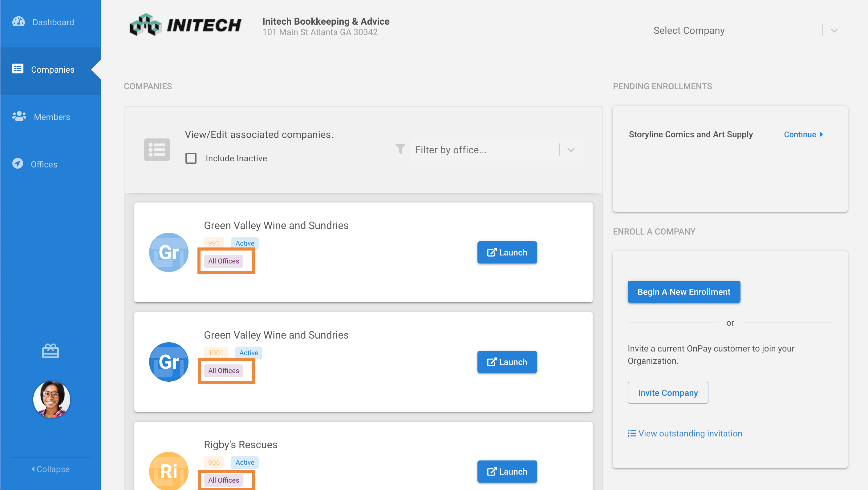Click the Offices compass icon
The image size is (868, 490).
[18, 164]
